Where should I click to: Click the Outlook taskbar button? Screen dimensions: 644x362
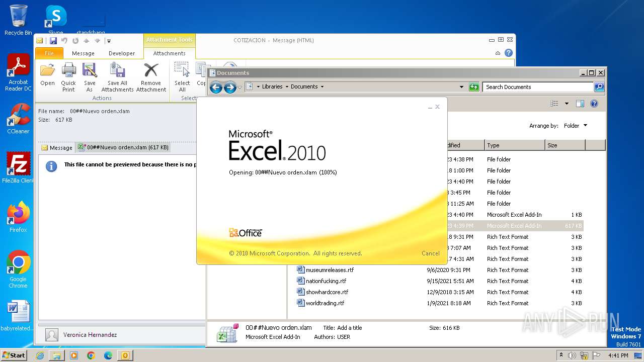[x=125, y=355]
